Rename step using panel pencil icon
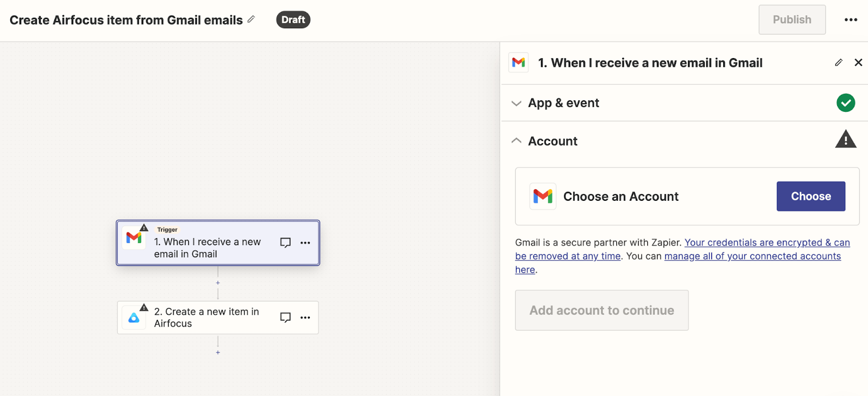Viewport: 868px width, 396px height. coord(839,62)
